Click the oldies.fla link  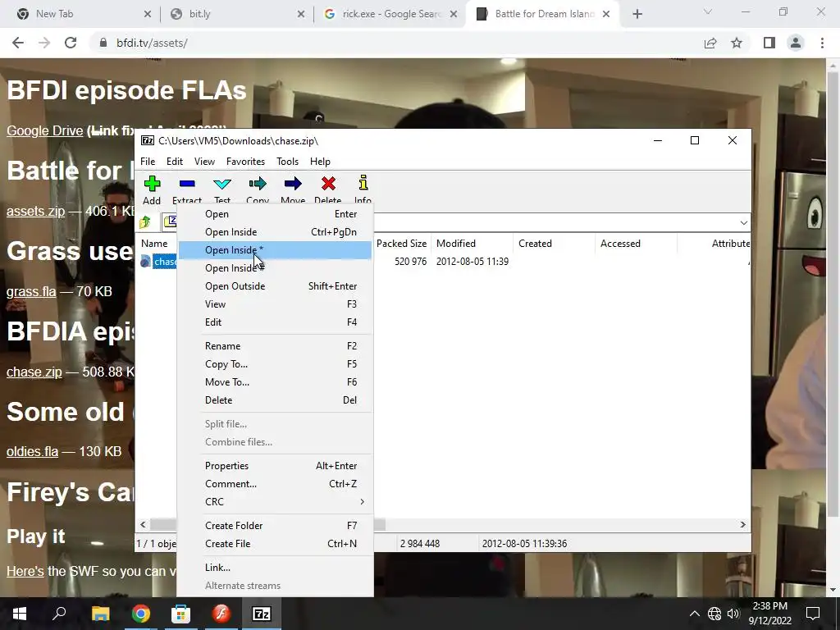(x=32, y=452)
